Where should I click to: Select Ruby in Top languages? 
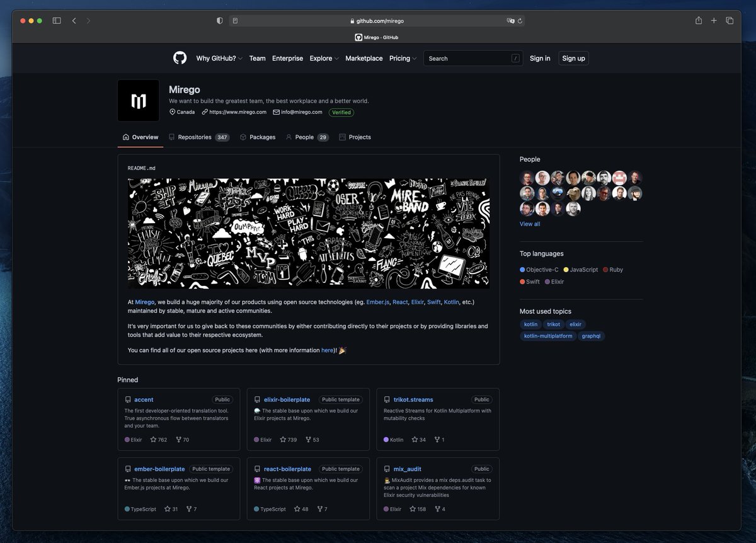point(613,270)
